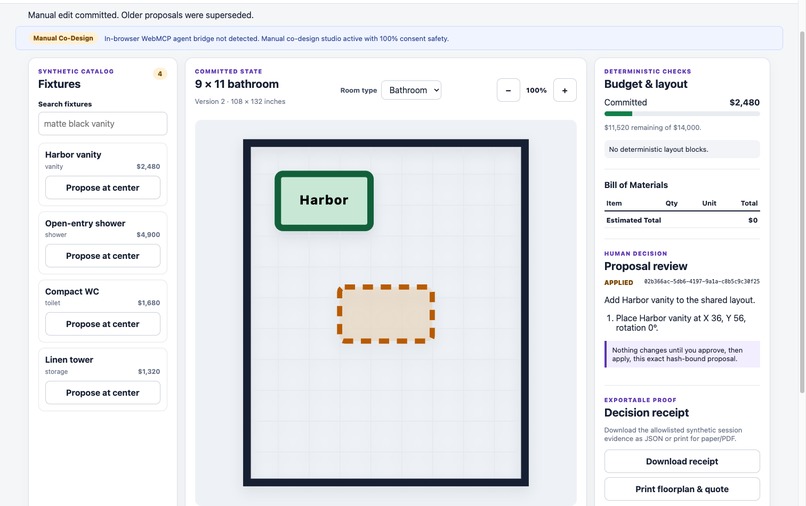The height and width of the screenshot is (506, 806).
Task: Propose Open-entry shower at center
Action: coord(103,256)
